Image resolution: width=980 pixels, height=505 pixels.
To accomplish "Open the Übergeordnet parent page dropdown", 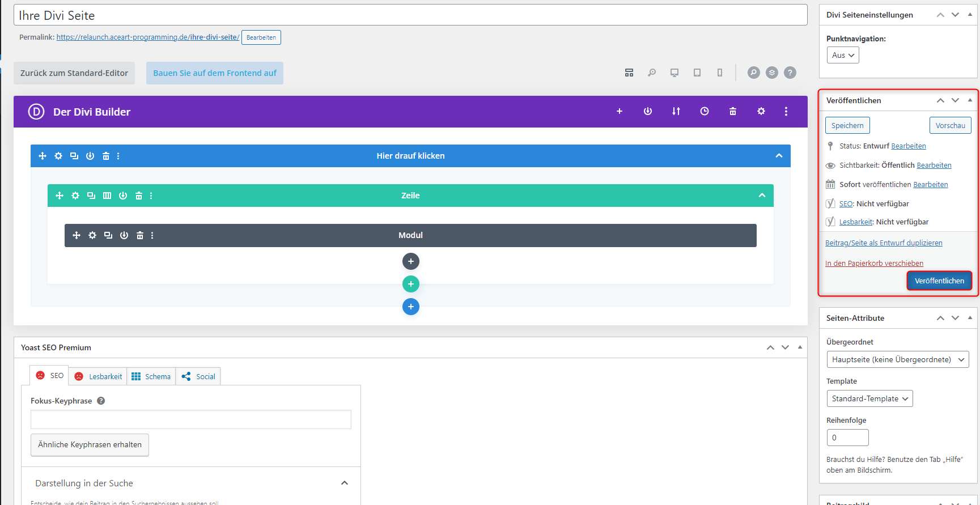I will click(897, 359).
